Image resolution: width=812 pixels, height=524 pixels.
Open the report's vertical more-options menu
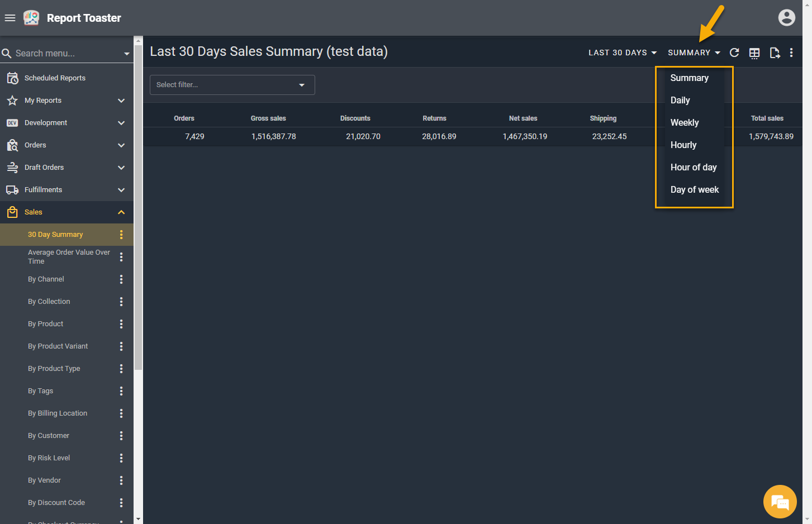791,53
